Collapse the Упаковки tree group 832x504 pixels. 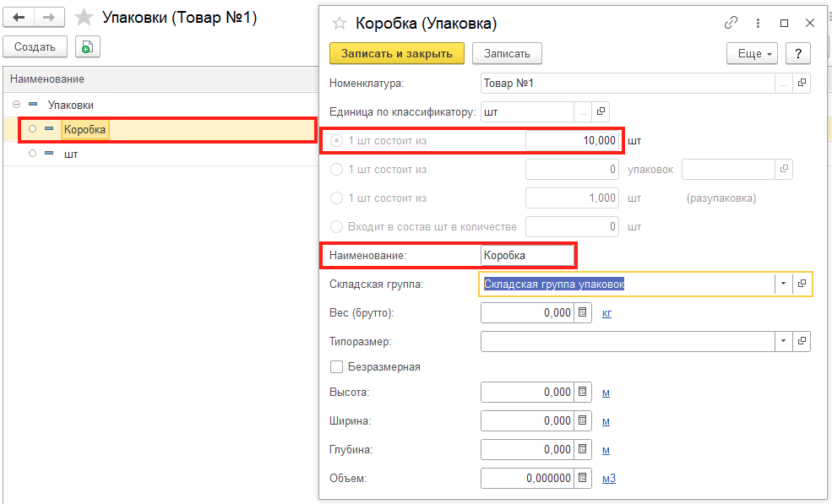coord(16,105)
